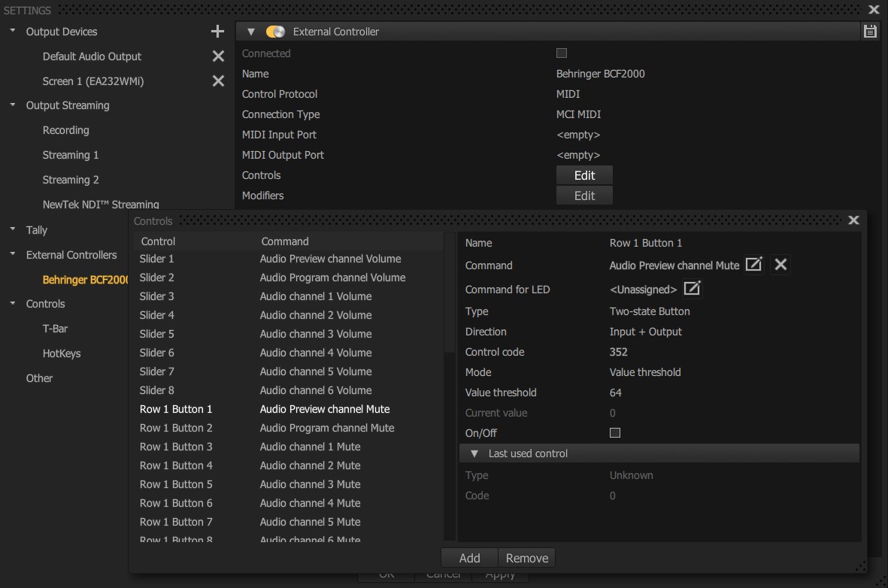Select Default Audio Output in tree
Screen dimensions: 888x588
click(92, 56)
